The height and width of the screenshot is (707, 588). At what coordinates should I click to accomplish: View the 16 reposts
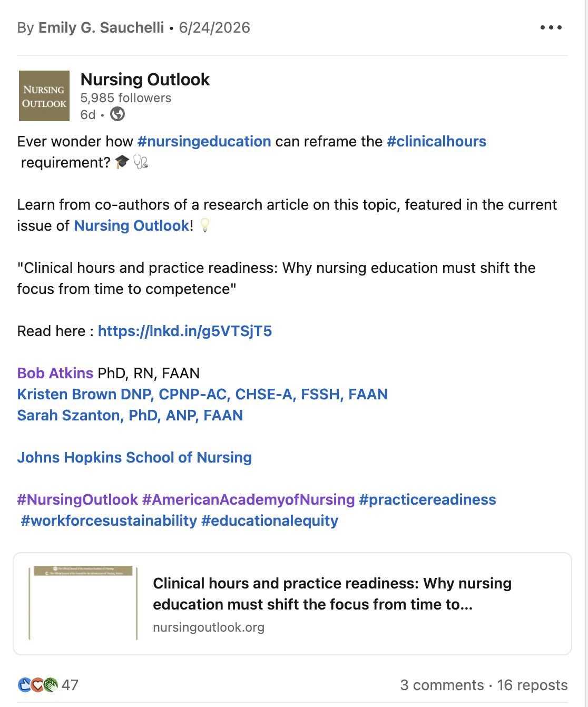[532, 685]
